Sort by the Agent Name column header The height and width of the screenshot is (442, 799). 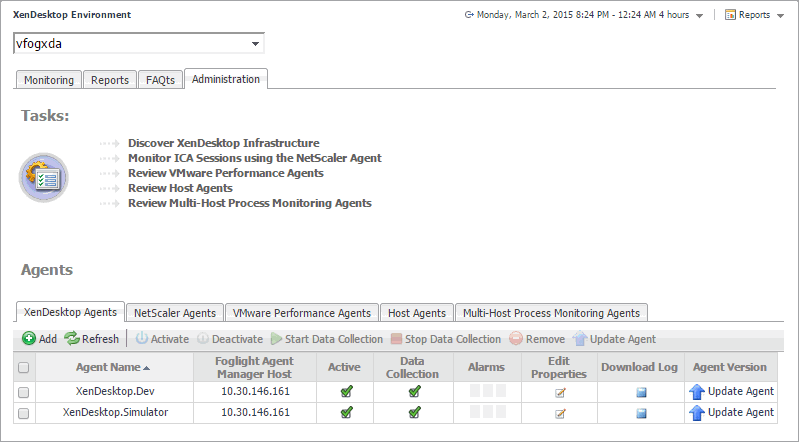point(113,367)
